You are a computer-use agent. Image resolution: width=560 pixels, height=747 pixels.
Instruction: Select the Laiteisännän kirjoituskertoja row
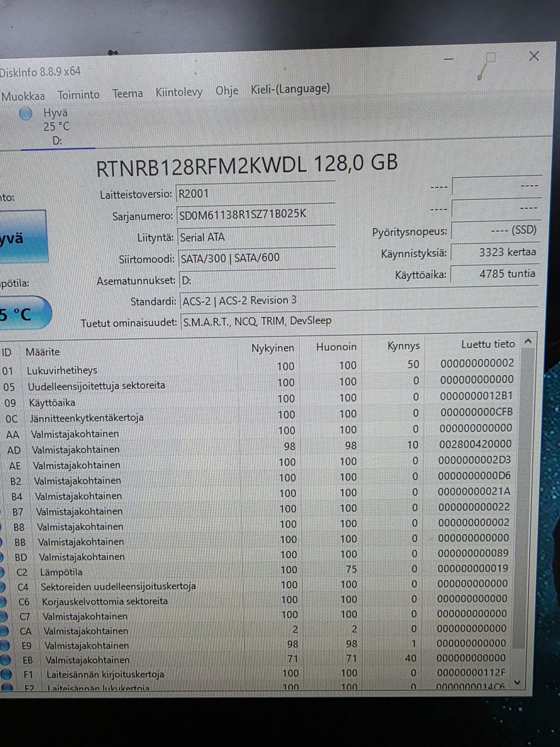click(257, 673)
